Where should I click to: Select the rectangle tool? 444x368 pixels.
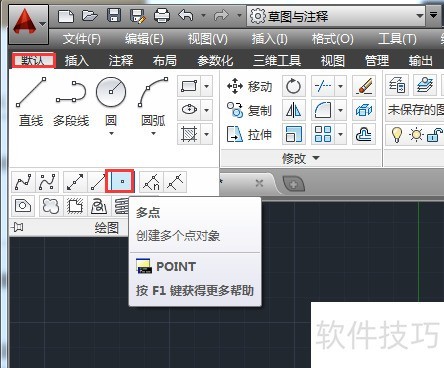click(x=189, y=86)
